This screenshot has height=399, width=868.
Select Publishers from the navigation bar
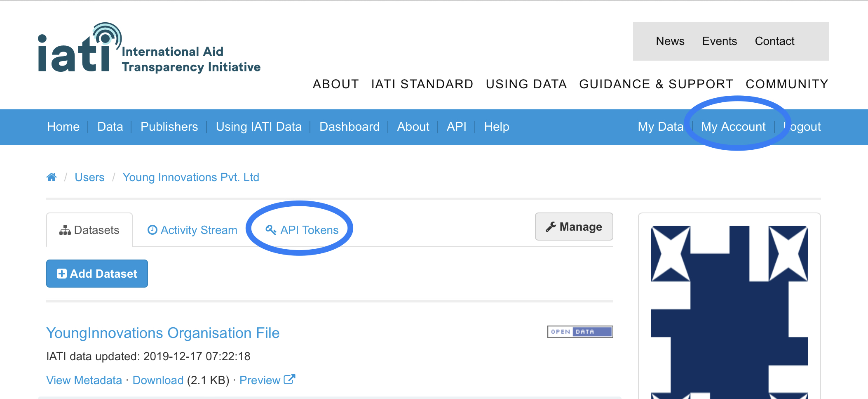(169, 127)
